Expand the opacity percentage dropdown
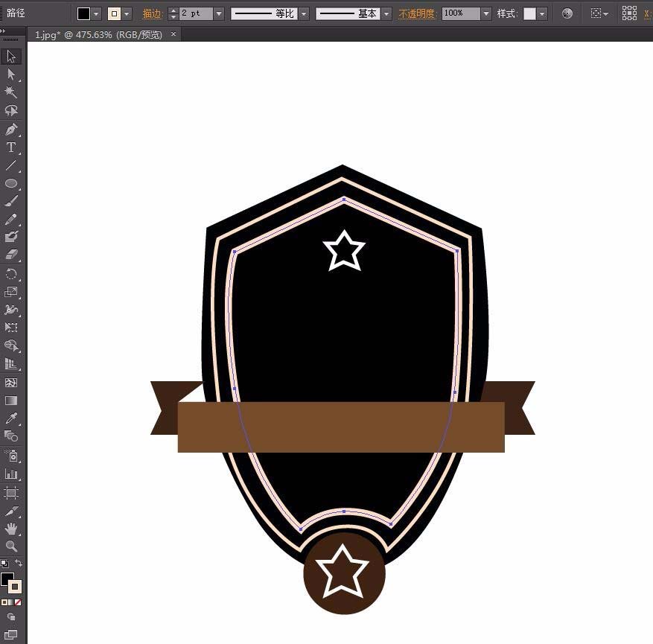This screenshot has width=653, height=644. coord(486,13)
